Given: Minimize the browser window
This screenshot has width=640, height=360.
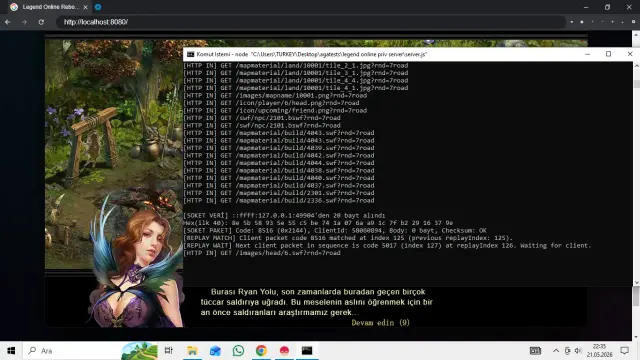Looking at the screenshot, I should pyautogui.click(x=586, y=7).
